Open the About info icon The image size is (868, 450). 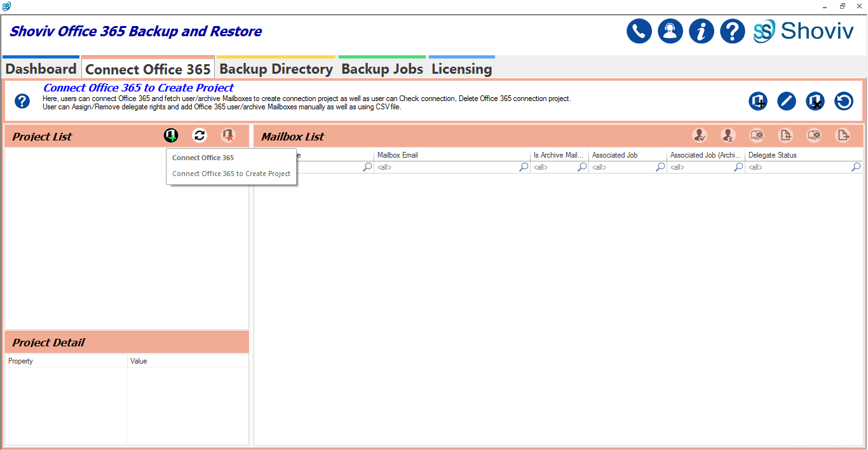pyautogui.click(x=702, y=31)
